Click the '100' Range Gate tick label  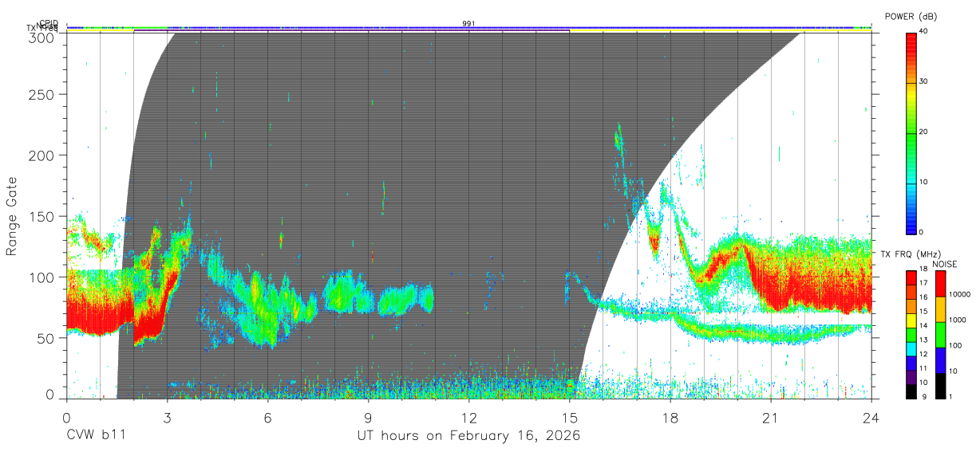coord(41,277)
